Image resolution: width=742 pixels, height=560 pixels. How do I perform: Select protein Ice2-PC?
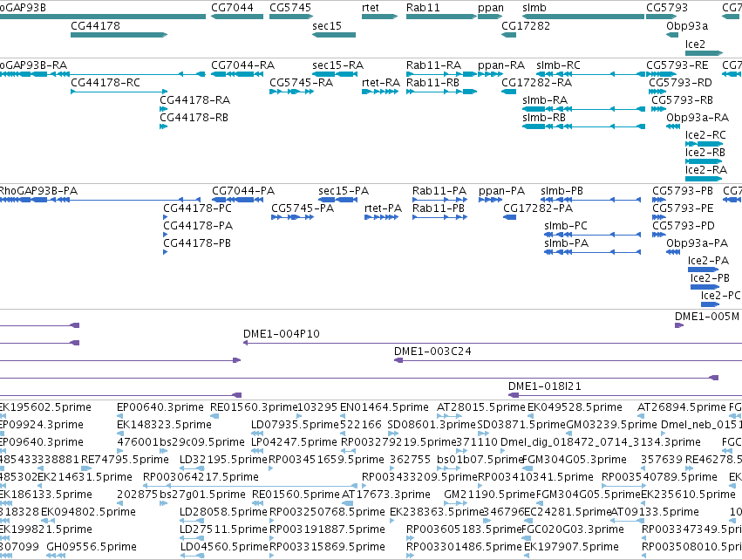[711, 304]
